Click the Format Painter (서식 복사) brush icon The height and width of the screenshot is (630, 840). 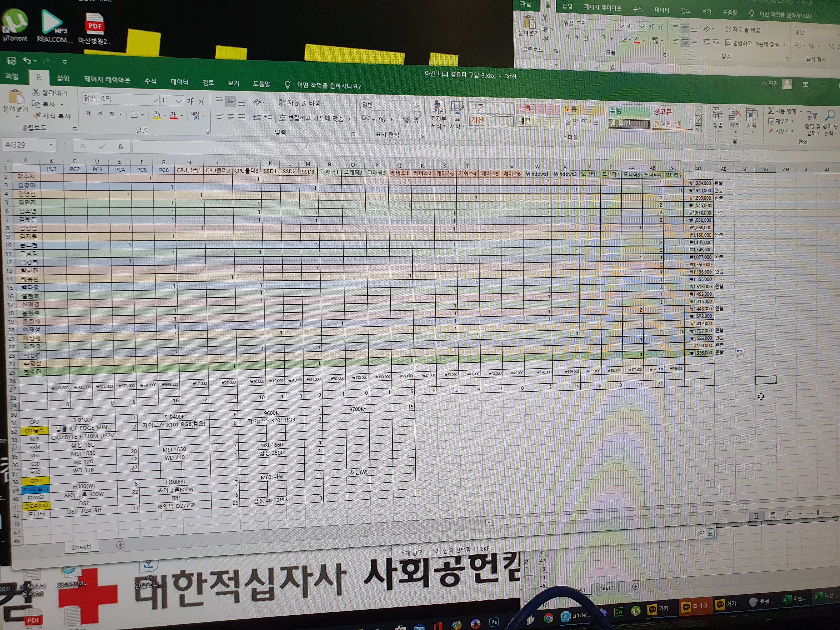pyautogui.click(x=37, y=115)
